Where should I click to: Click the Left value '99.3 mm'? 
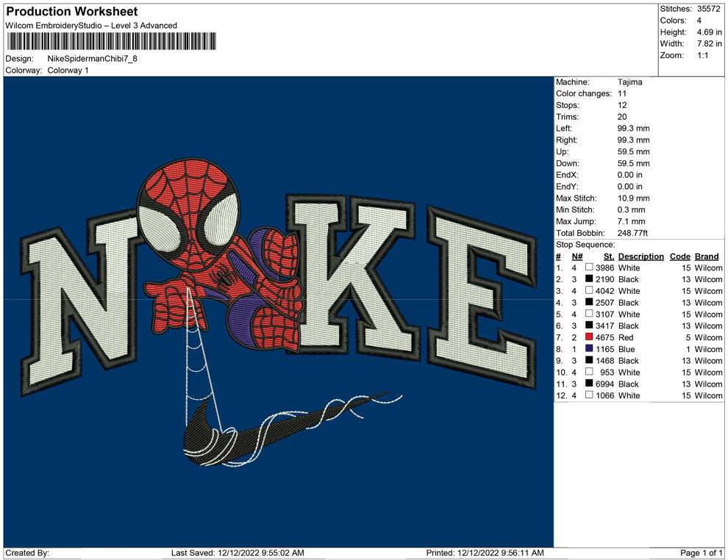point(633,128)
